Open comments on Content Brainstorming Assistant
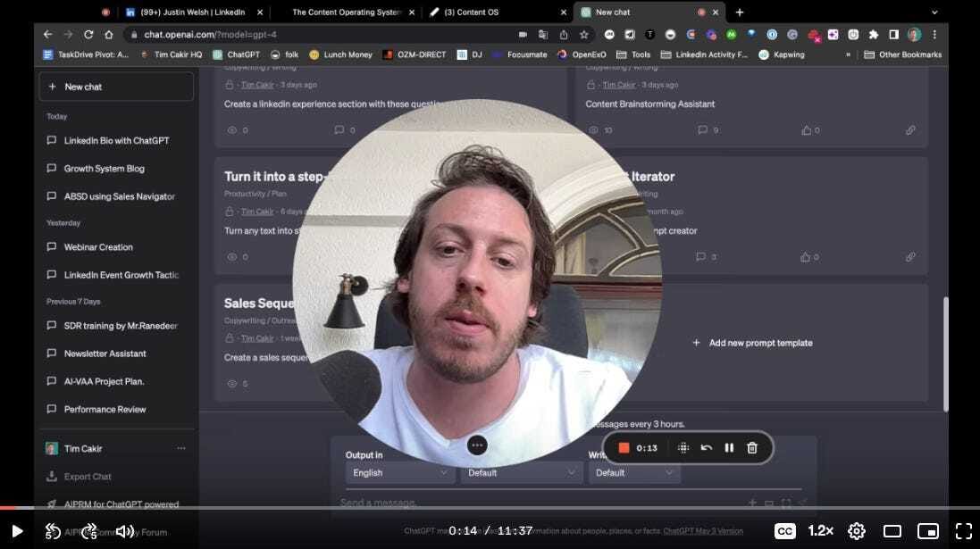The image size is (980, 549). tap(707, 130)
